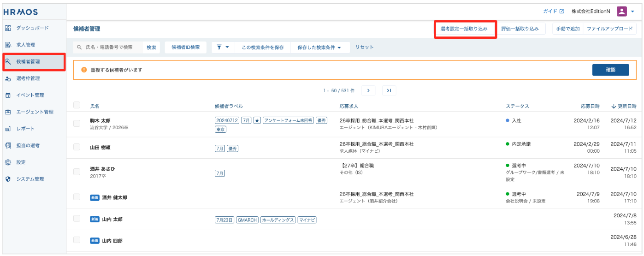
Task: Open 保存した検索条件 dropdown
Action: tap(319, 47)
